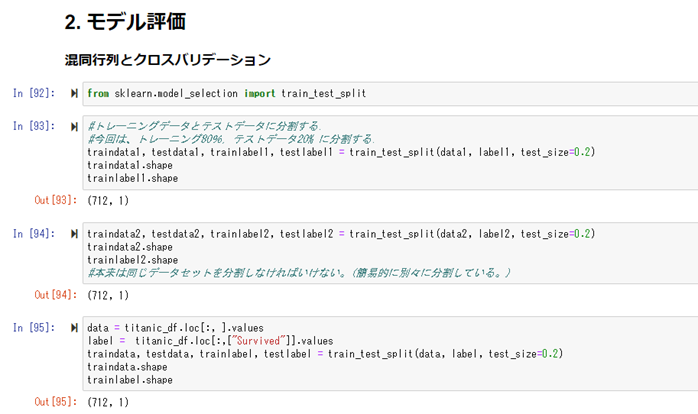Select the In [95] prompt label
698x414 pixels.
coord(34,328)
